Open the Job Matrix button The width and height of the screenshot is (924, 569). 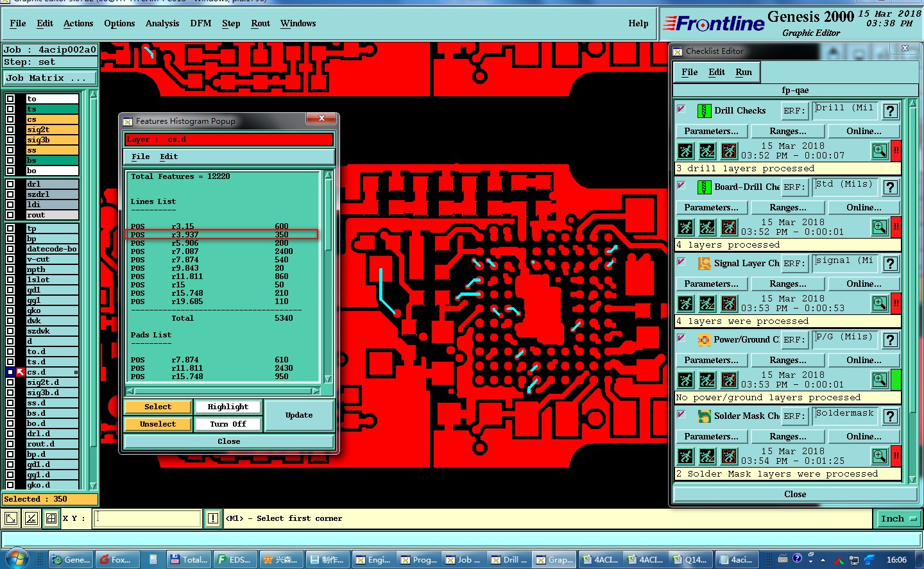(x=49, y=78)
